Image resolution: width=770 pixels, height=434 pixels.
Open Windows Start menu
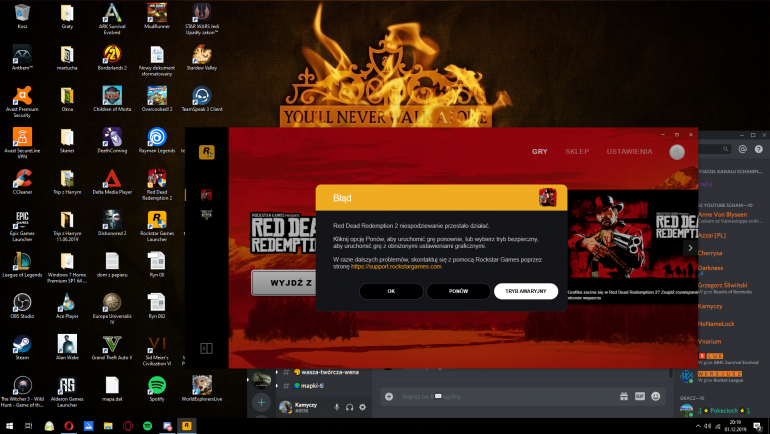(9, 426)
